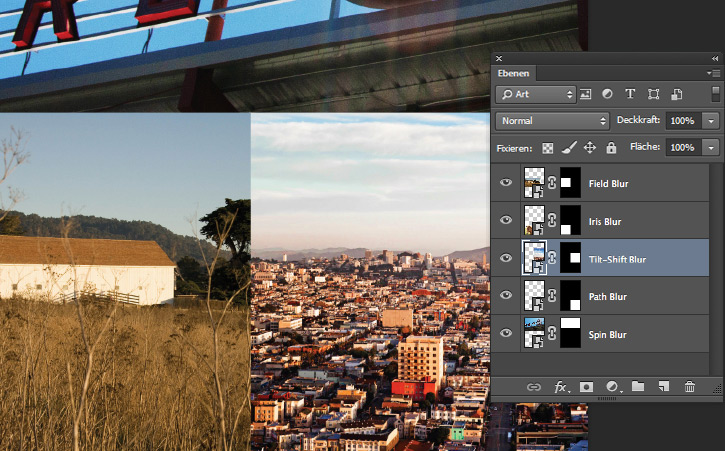Select the Tilt-Shift Blur layer name
This screenshot has width=725, height=451.
click(617, 259)
